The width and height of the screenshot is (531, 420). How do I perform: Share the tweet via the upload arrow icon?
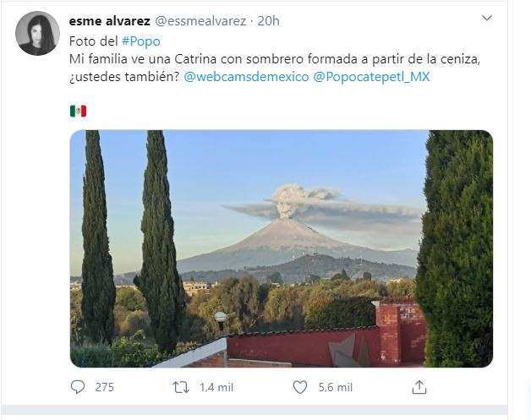419,387
